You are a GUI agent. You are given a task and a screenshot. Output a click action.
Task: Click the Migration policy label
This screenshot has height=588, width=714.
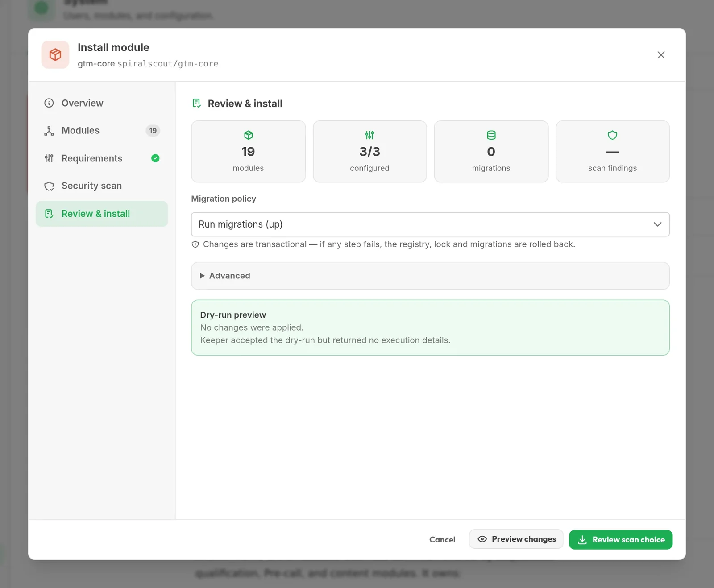click(x=224, y=199)
